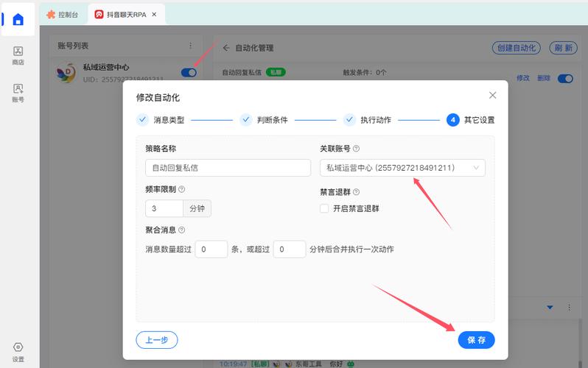Switch to the 控制台 tab
The image size is (588, 368).
tap(62, 15)
